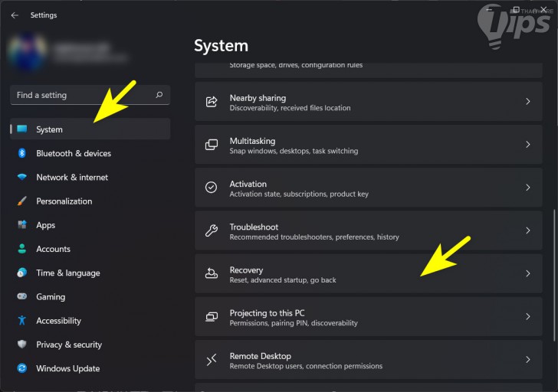The image size is (558, 392).
Task: Click 'Activation state, subscriptions, product key' text
Action: [299, 194]
